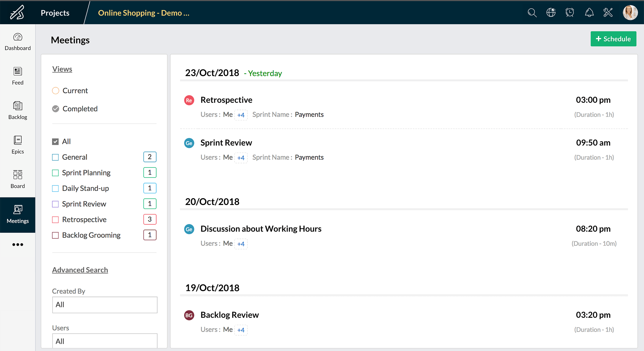Expand +4 users on Retrospective meeting
The image size is (644, 351).
[x=241, y=115]
